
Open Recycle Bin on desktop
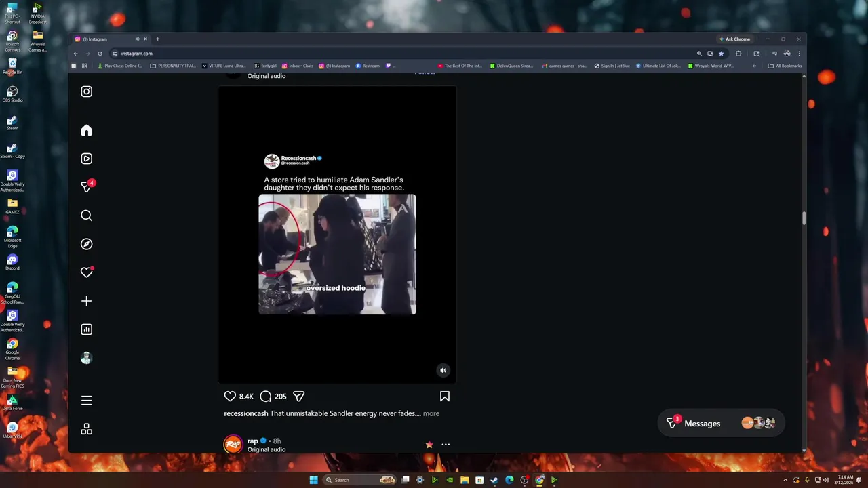click(12, 66)
